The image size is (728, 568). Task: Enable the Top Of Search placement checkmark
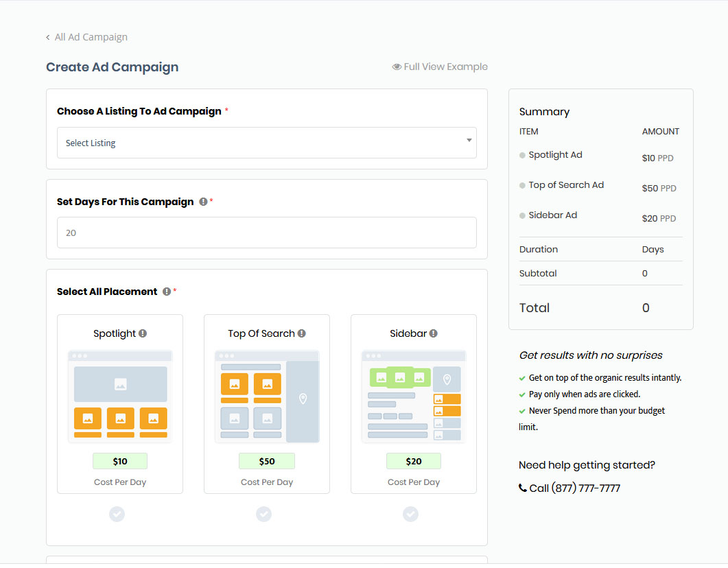tap(264, 514)
